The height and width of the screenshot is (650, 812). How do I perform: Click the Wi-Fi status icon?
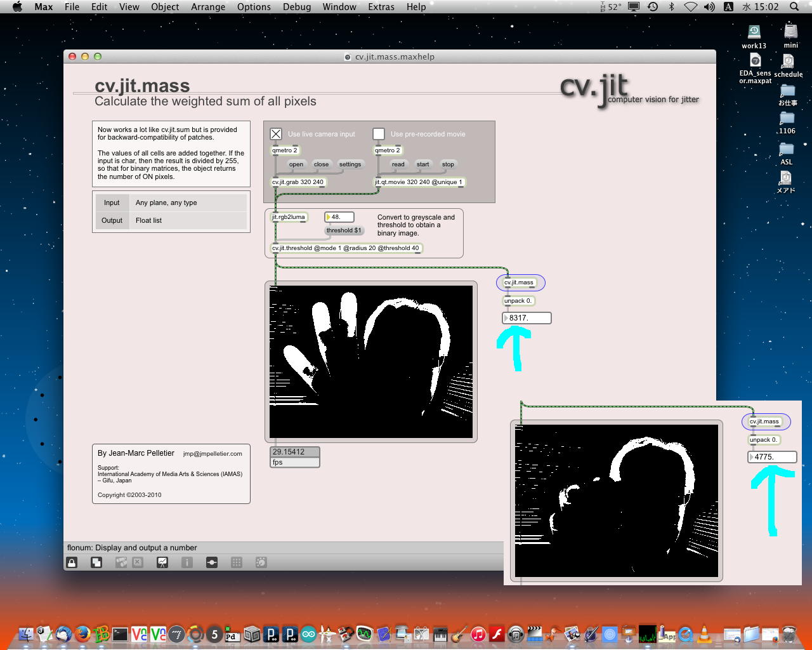(x=691, y=7)
